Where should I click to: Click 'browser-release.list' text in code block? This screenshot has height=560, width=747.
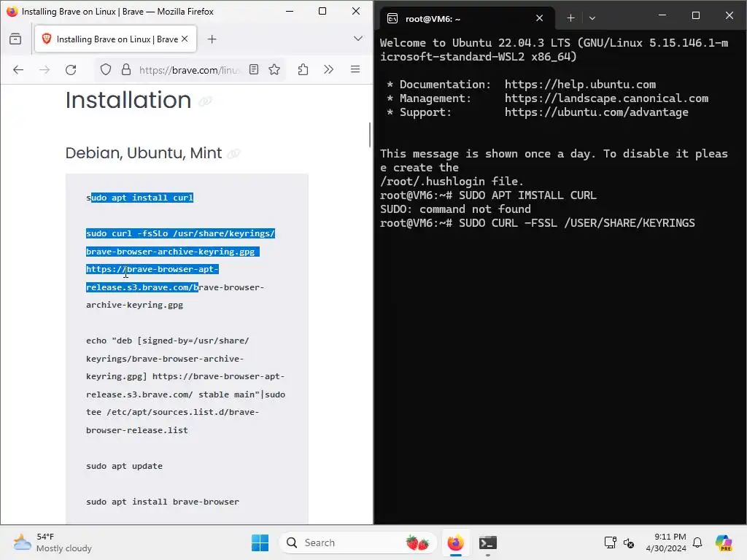pyautogui.click(x=137, y=430)
